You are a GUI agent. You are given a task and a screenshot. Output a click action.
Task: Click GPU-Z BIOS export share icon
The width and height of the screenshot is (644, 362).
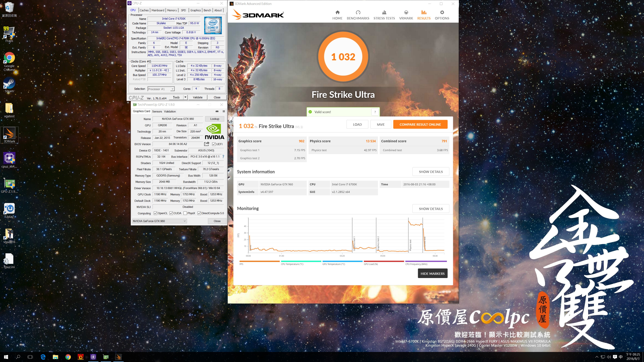(206, 144)
